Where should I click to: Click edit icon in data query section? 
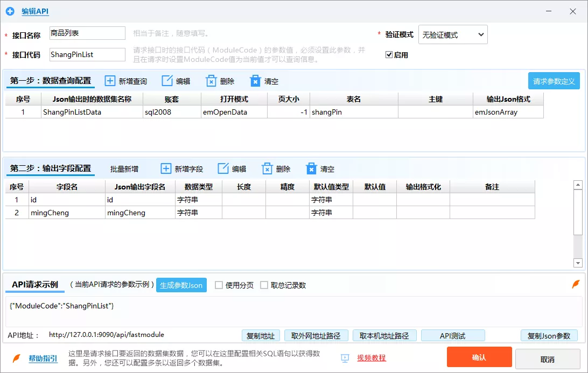[x=167, y=81]
